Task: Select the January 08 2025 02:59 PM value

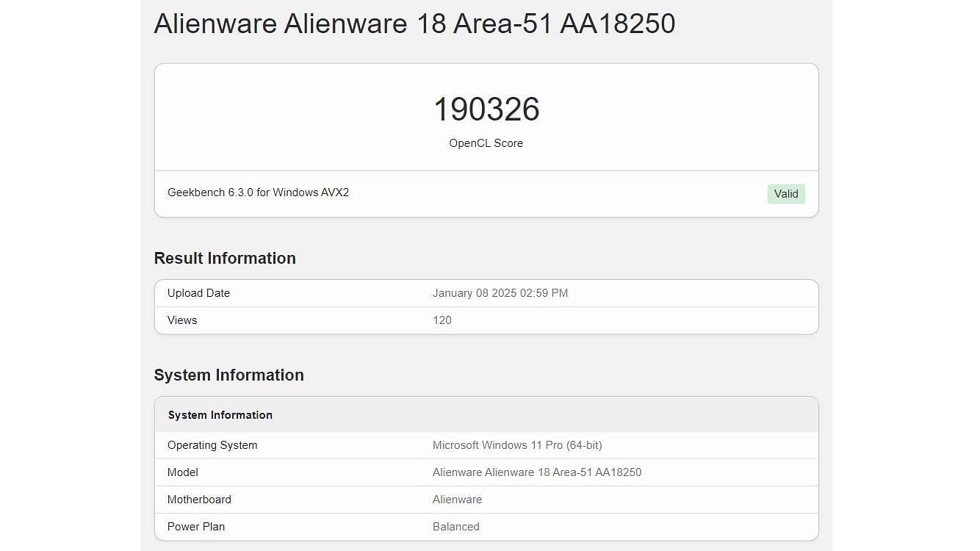Action: pyautogui.click(x=500, y=293)
